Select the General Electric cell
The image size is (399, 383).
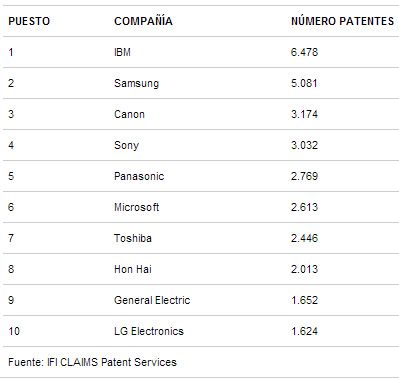(x=152, y=300)
